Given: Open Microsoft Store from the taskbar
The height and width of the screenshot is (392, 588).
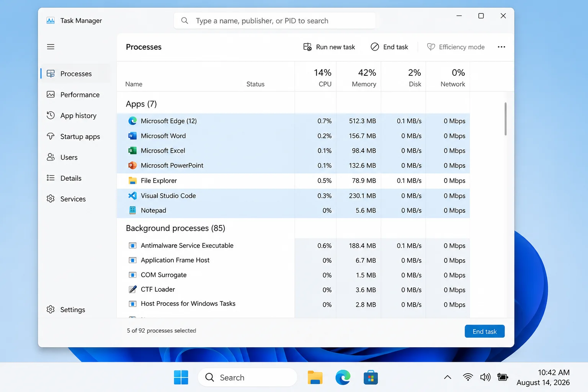Looking at the screenshot, I should (371, 377).
